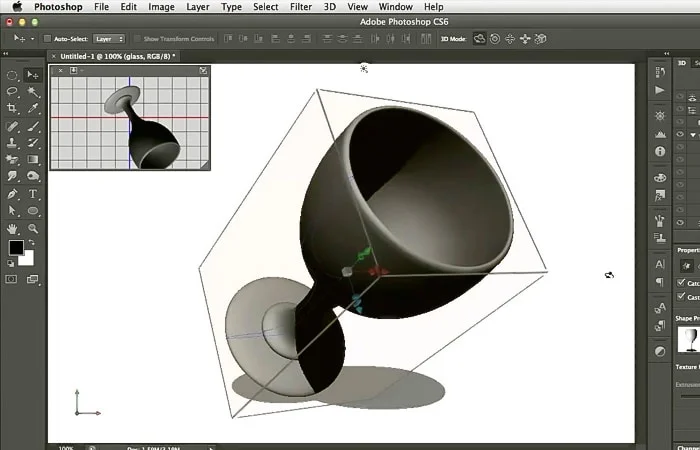Screen dimensions: 700x450
Task: Expand the toolbox with double arrows
Action: [5, 54]
